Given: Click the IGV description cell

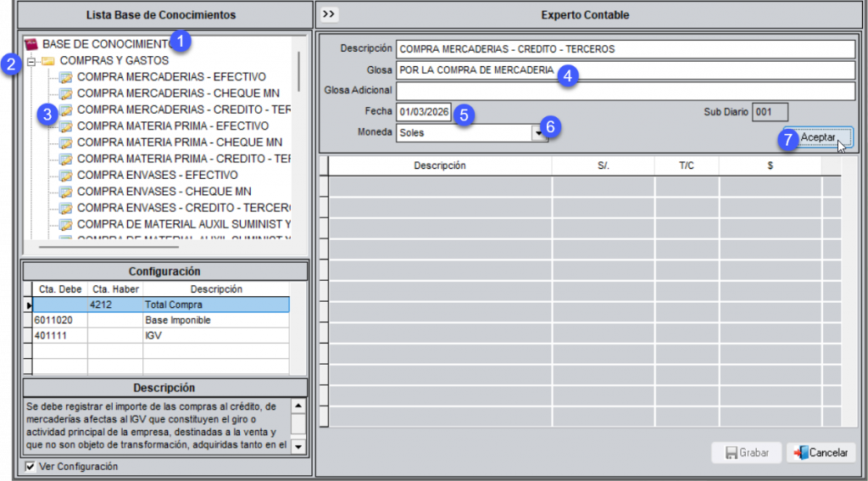Looking at the screenshot, I should [x=216, y=336].
